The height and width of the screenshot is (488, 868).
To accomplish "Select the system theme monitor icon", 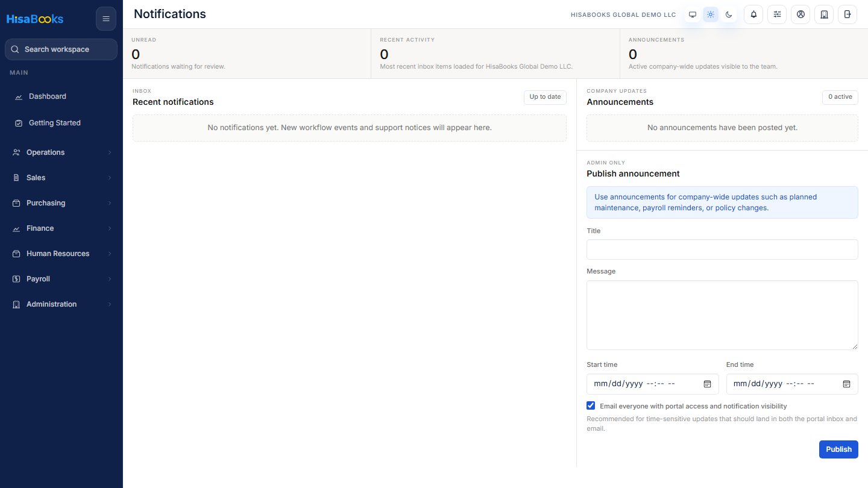I will pyautogui.click(x=693, y=14).
